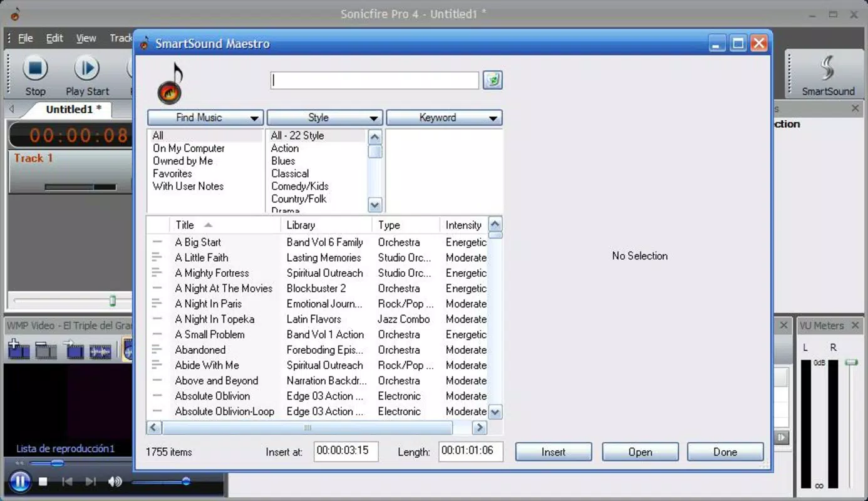Click the VU Meters level slider handle

(852, 362)
